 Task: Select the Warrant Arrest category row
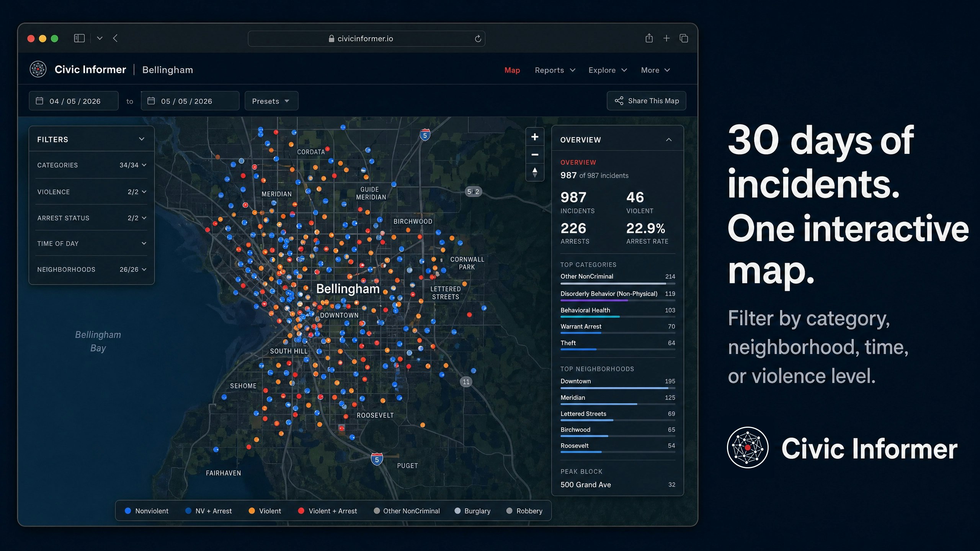click(x=617, y=329)
